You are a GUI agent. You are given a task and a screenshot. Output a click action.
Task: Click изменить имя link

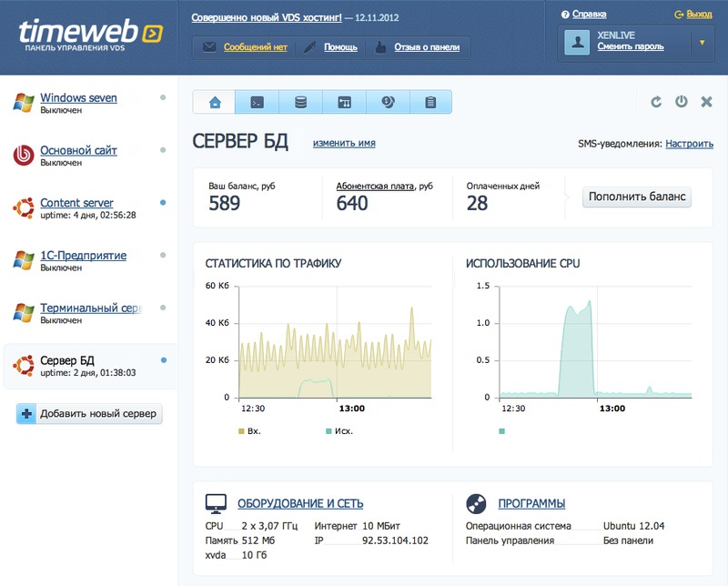[x=344, y=143]
